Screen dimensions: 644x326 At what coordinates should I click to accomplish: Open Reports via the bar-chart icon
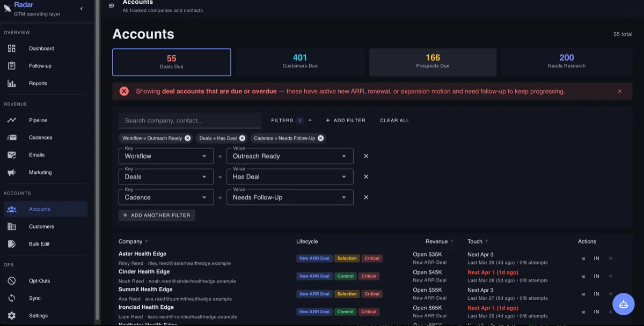[12, 83]
